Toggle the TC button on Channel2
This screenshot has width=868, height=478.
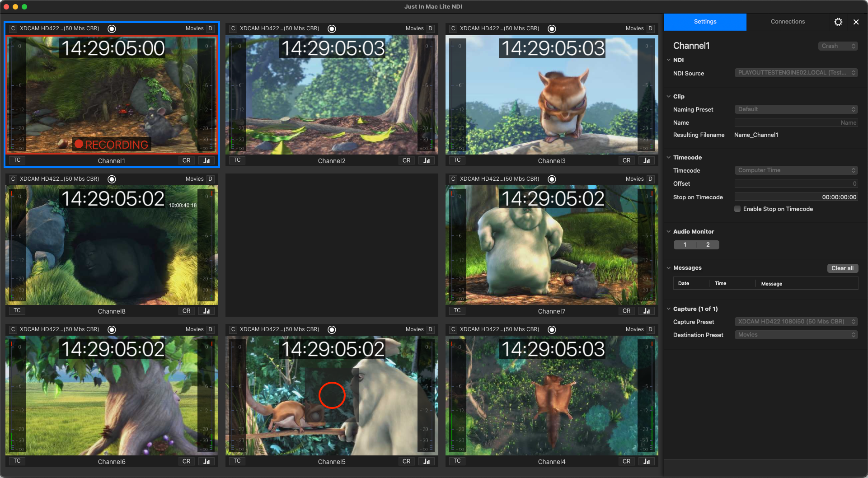237,160
